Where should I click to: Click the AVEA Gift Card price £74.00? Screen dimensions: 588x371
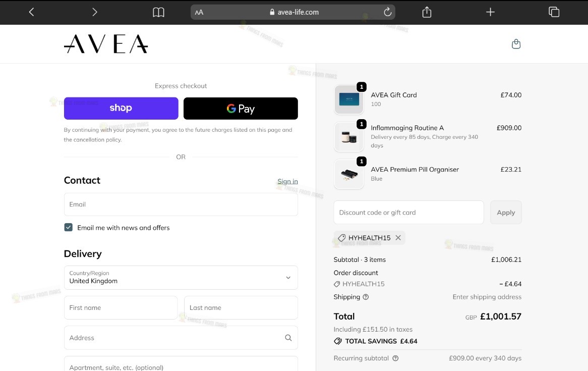[511, 95]
